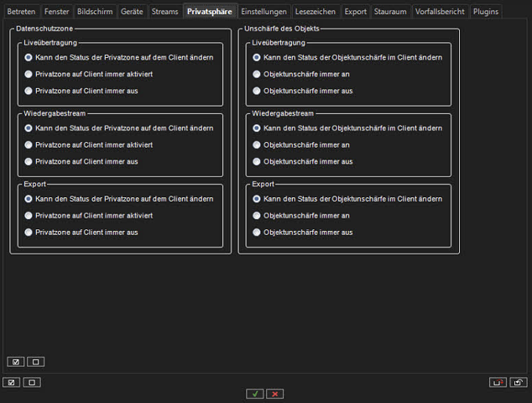Image resolution: width=532 pixels, height=403 pixels.
Task: Go to the Stauraum tab
Action: tap(390, 12)
